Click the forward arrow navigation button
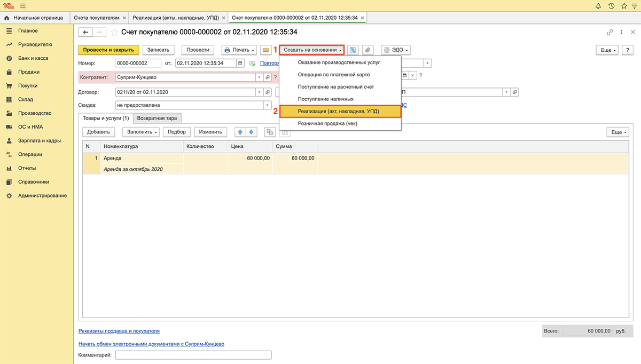The width and height of the screenshot is (641, 364). [x=100, y=32]
